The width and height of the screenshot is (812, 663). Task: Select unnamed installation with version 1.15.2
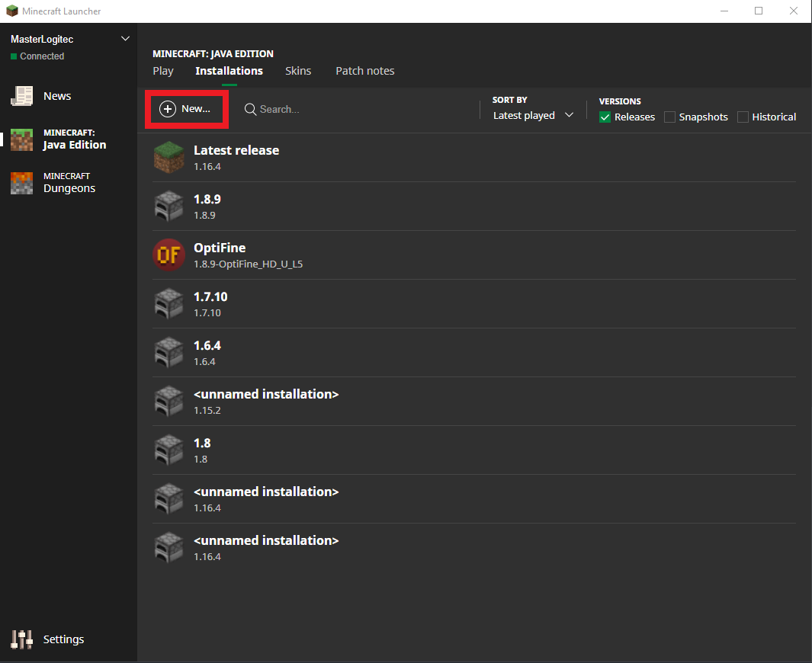point(266,395)
